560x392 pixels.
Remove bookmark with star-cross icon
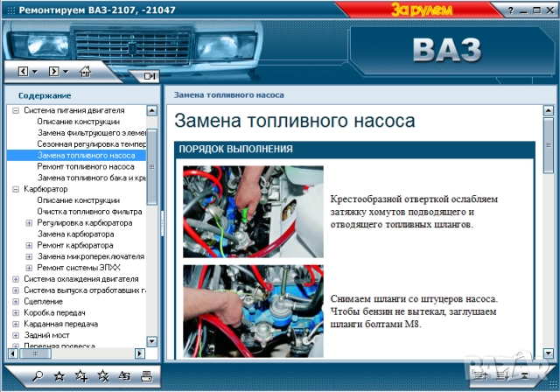coord(103,376)
